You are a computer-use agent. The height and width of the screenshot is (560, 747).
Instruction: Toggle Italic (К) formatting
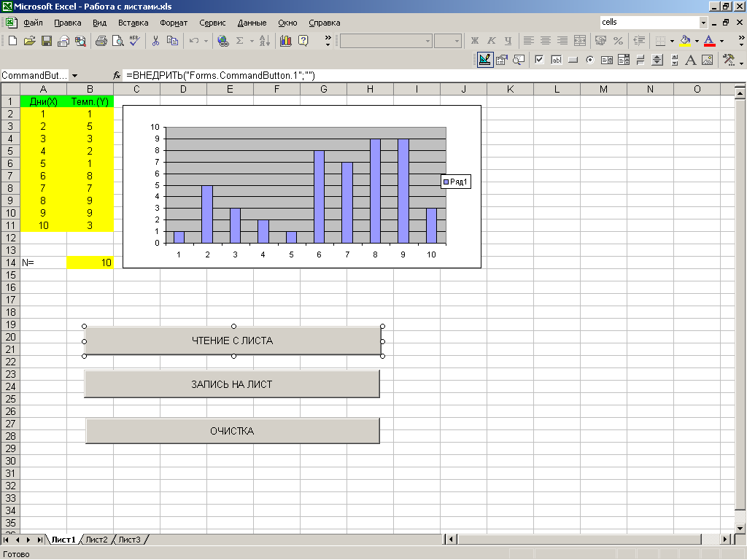491,41
